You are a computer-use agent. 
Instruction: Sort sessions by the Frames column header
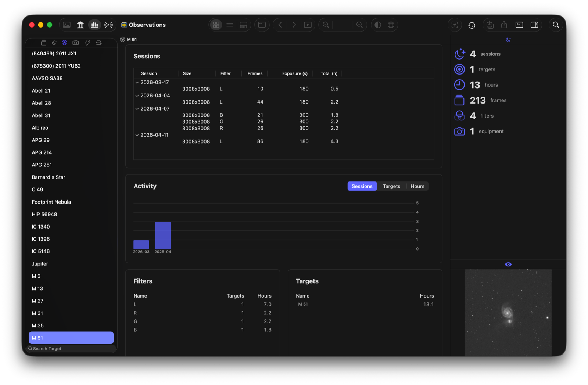tap(255, 73)
